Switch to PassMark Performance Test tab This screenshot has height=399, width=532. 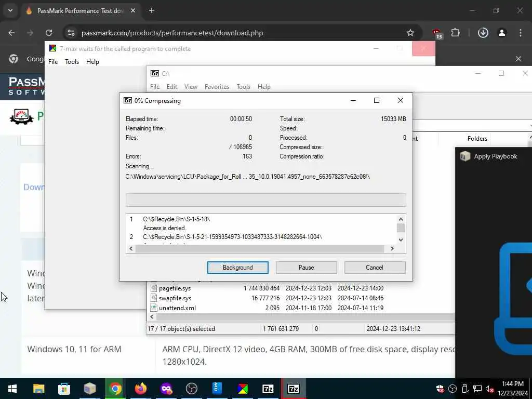coord(81,10)
